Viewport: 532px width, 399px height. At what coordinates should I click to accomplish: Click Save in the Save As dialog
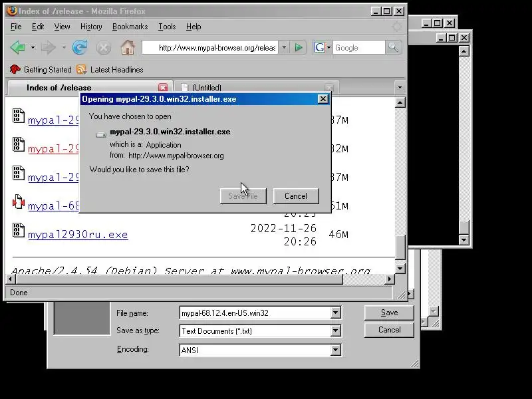click(389, 313)
